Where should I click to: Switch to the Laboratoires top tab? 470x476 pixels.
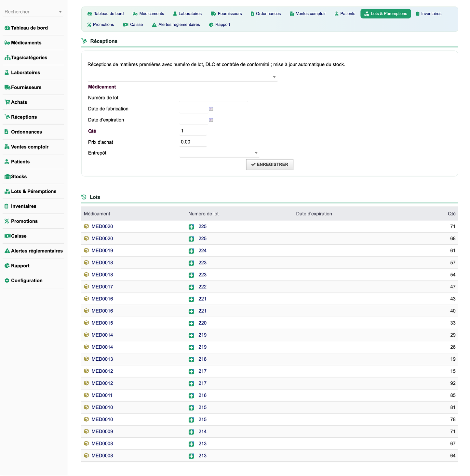pos(187,14)
